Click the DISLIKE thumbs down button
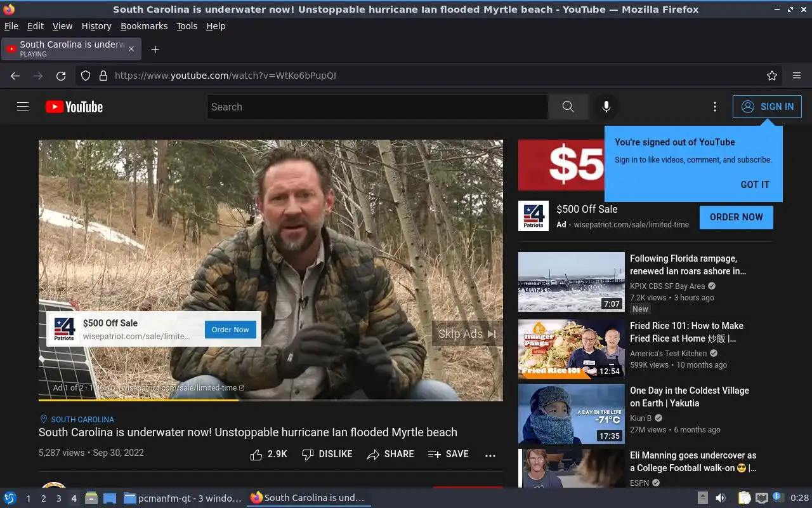This screenshot has width=812, height=508. [x=327, y=454]
